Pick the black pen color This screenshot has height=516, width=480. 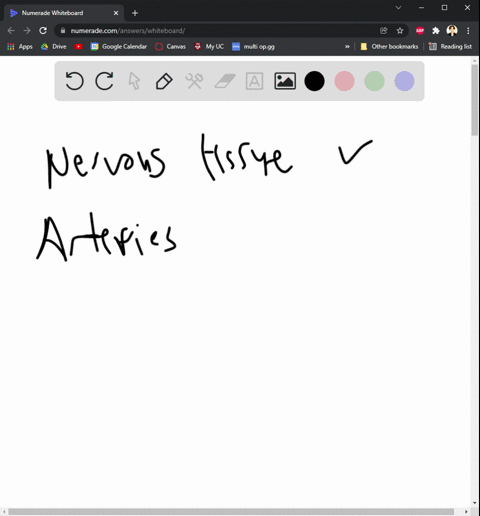pos(314,81)
